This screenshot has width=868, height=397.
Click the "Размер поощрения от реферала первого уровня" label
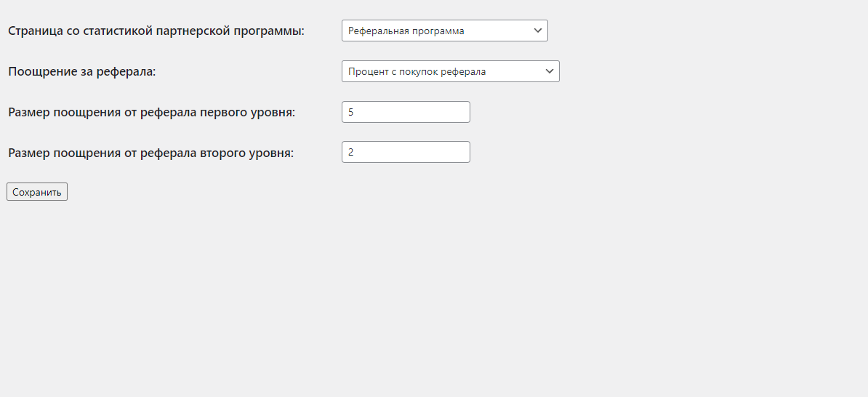(x=152, y=113)
